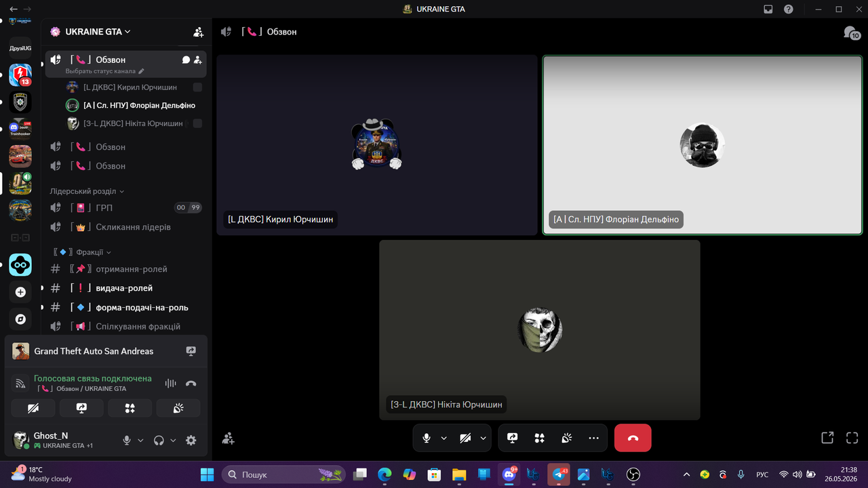Select Флоріан Дельфіно in the voice user list
Image resolution: width=868 pixels, height=488 pixels.
click(134, 105)
